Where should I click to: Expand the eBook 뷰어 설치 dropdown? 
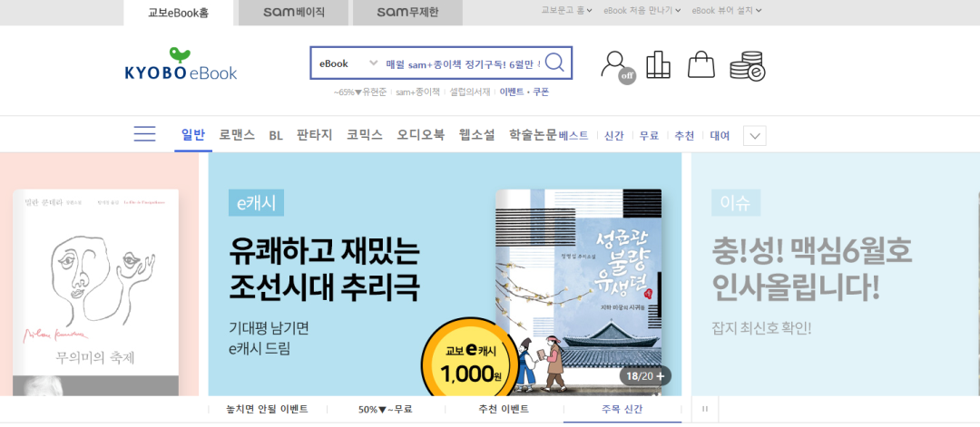727,10
